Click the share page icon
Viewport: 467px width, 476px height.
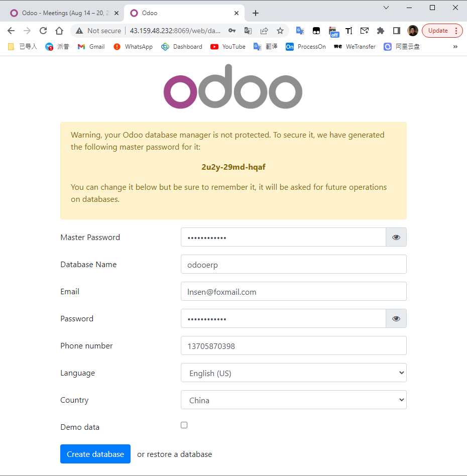coord(264,31)
